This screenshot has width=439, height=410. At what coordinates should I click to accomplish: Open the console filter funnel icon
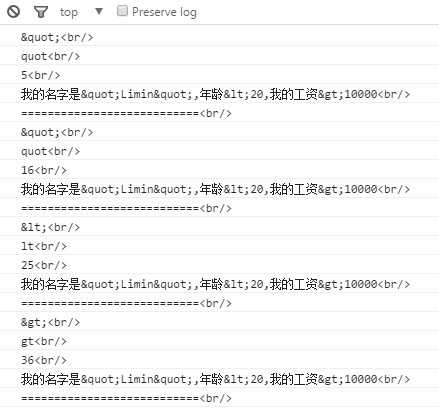pos(41,12)
